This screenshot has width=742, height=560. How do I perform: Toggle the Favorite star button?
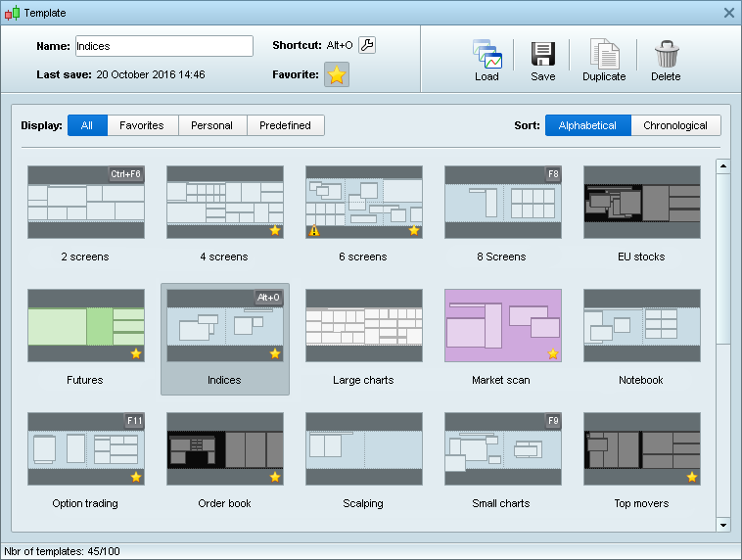tap(336, 75)
